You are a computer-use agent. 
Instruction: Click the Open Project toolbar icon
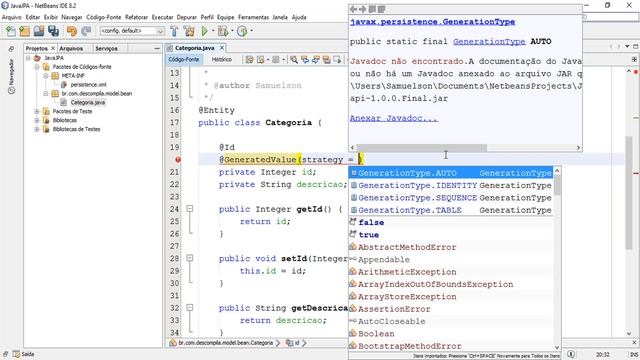(39, 31)
